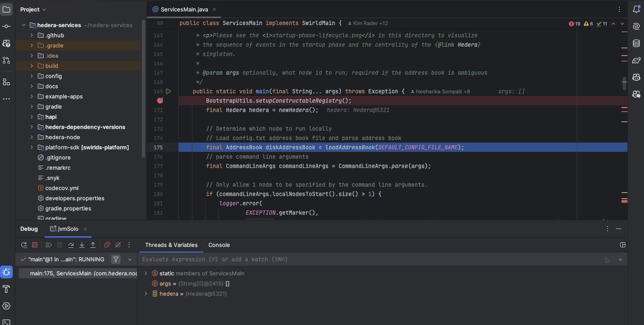This screenshot has width=644, height=325.
Task: Open the Database tool window icon
Action: point(636,43)
